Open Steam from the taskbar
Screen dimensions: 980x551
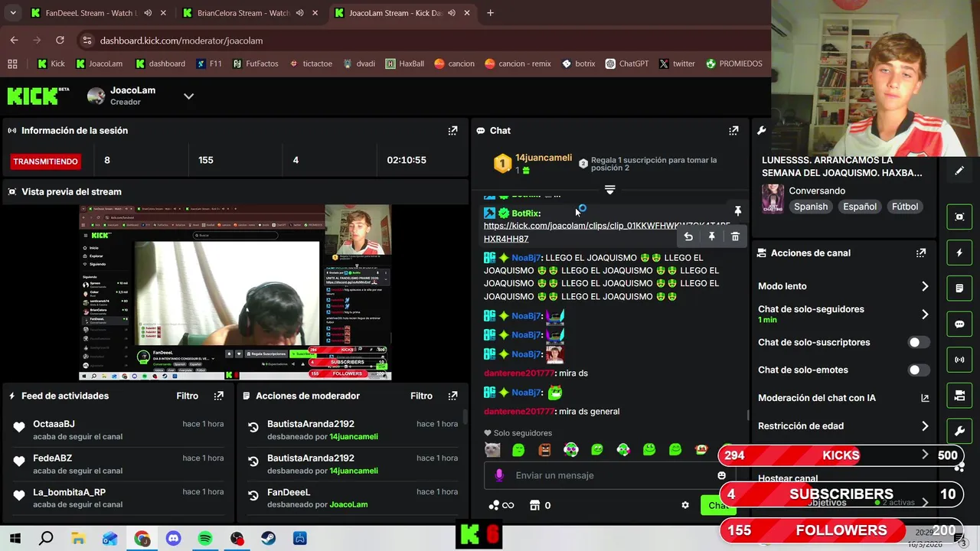point(269,539)
